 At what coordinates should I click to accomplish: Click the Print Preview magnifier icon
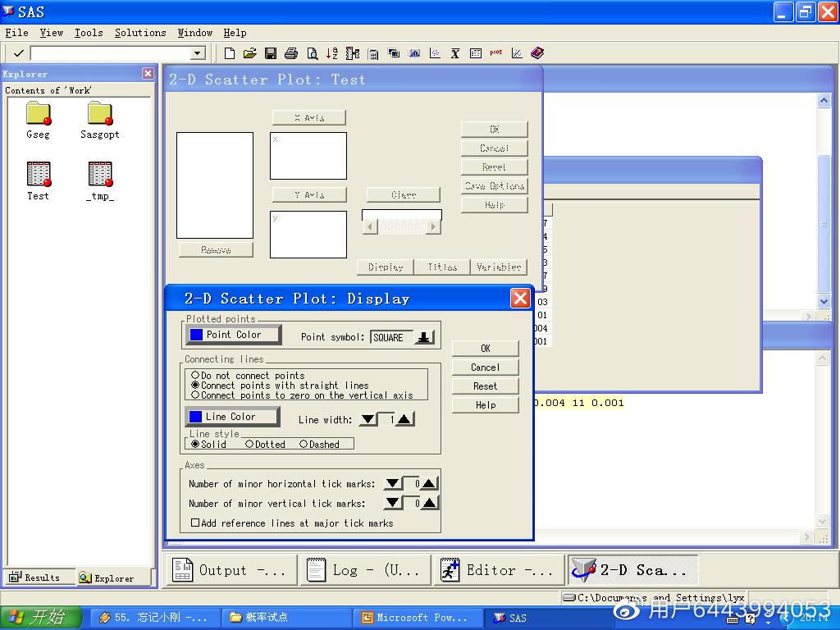312,53
